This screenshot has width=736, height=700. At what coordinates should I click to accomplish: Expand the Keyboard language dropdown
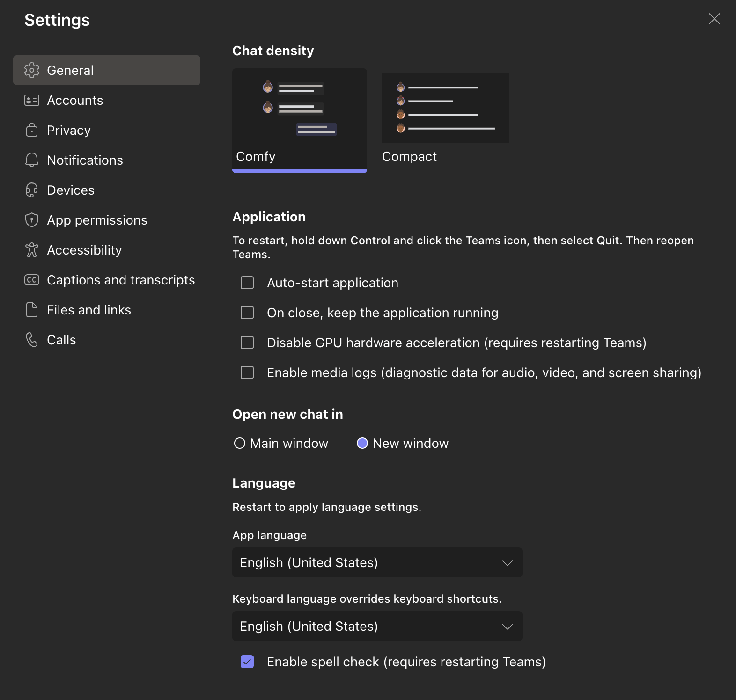click(x=377, y=626)
